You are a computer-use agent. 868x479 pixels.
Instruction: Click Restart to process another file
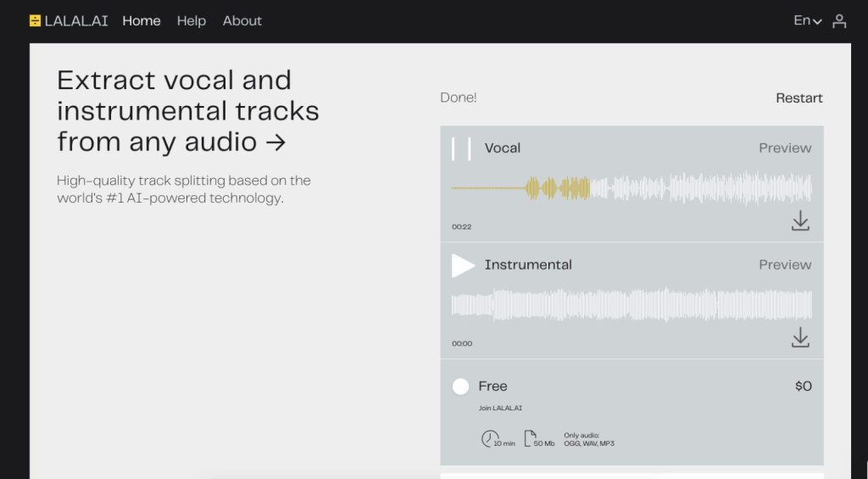click(x=798, y=98)
